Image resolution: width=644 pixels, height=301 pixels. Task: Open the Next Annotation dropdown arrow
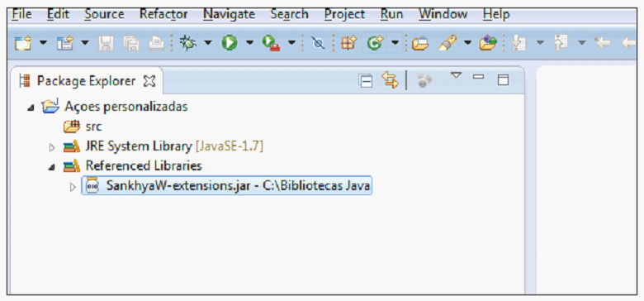[x=540, y=42]
